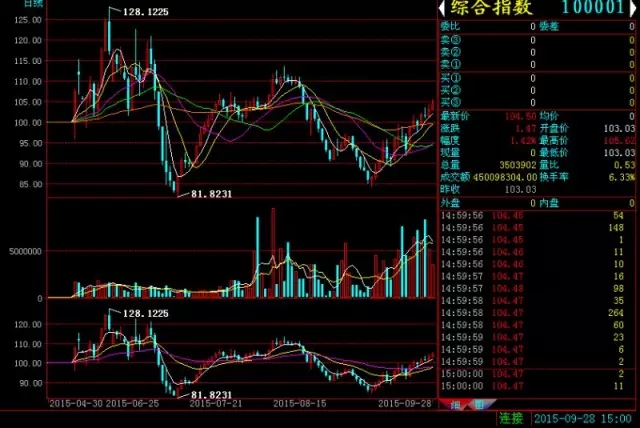Select the first 14:59:56 trade row
This screenshot has width=640, height=428.
[x=537, y=215]
